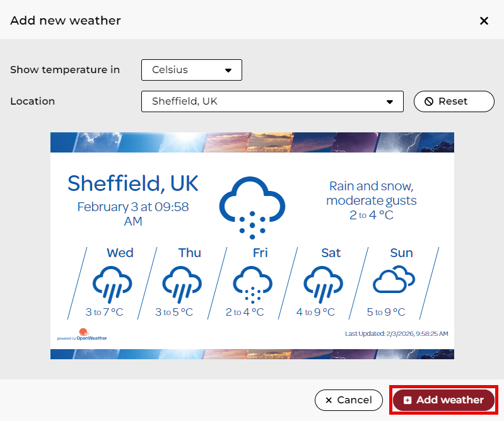The height and width of the screenshot is (421, 504).
Task: Click the Cancel button
Action: coord(348,400)
